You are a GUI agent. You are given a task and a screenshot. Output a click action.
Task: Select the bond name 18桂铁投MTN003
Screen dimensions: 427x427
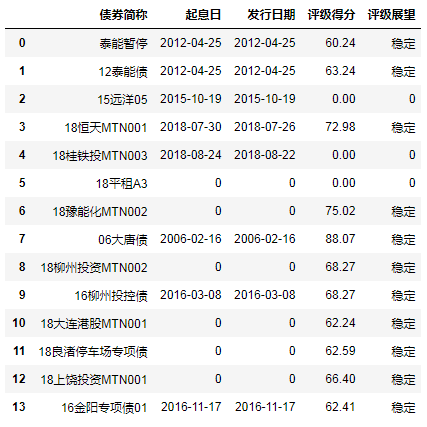tap(100, 155)
